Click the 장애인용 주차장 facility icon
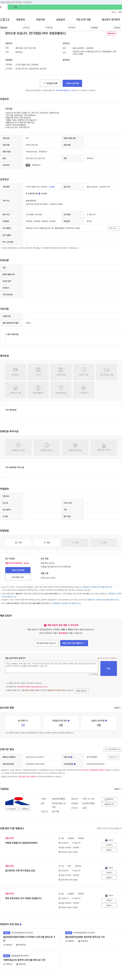This screenshot has height=980, width=122. pyautogui.click(x=18, y=447)
